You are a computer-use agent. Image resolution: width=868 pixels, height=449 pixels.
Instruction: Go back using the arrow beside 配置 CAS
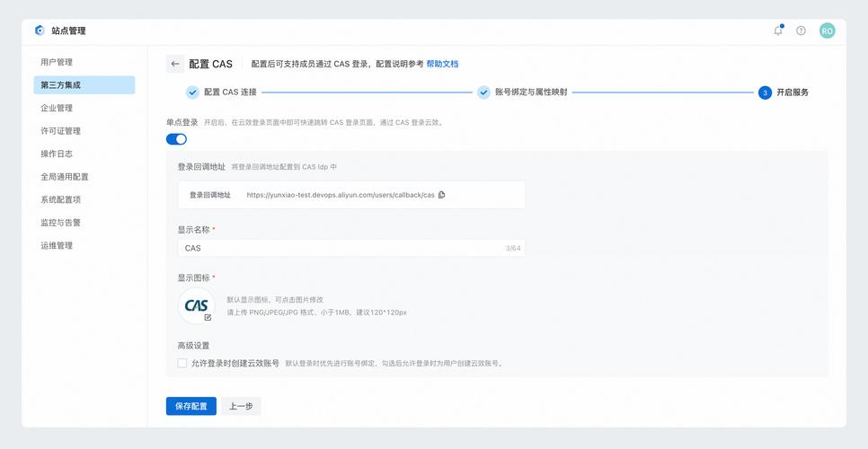(x=175, y=64)
